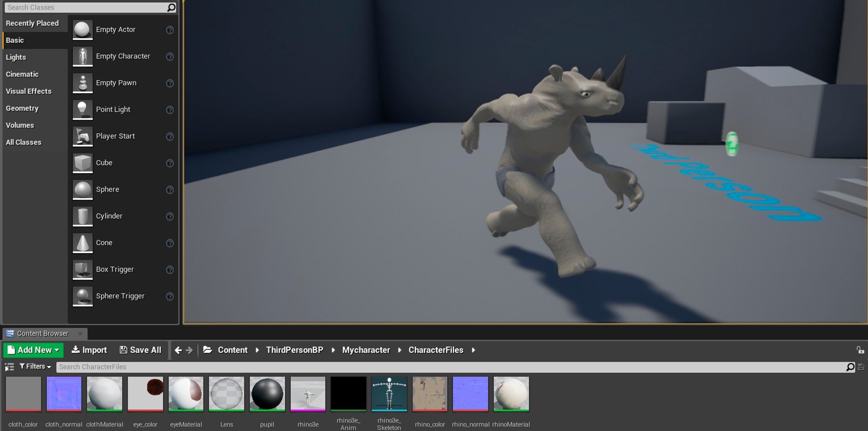The width and height of the screenshot is (868, 431).
Task: Navigate to CharacterFiles folder in breadcrumb
Action: tap(436, 350)
